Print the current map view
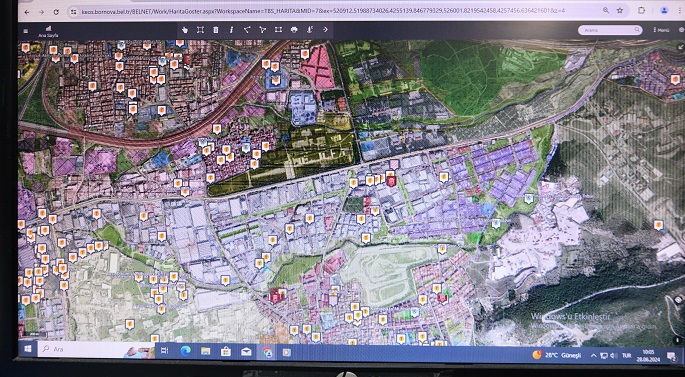685x377 pixels. click(x=294, y=30)
